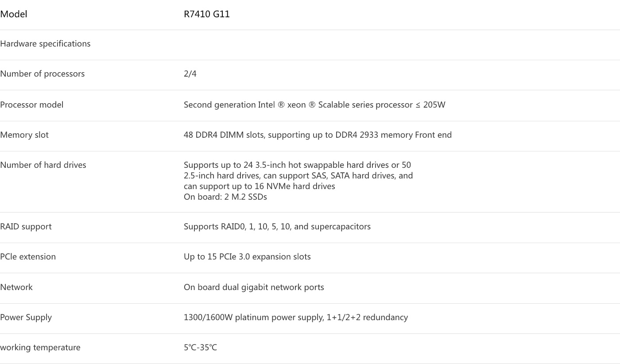Click the "Number of hard drives" label
The height and width of the screenshot is (364, 620).
(x=43, y=165)
